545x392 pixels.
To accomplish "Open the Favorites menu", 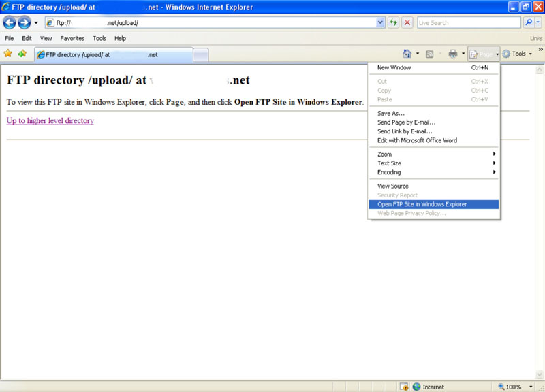I will (x=72, y=38).
